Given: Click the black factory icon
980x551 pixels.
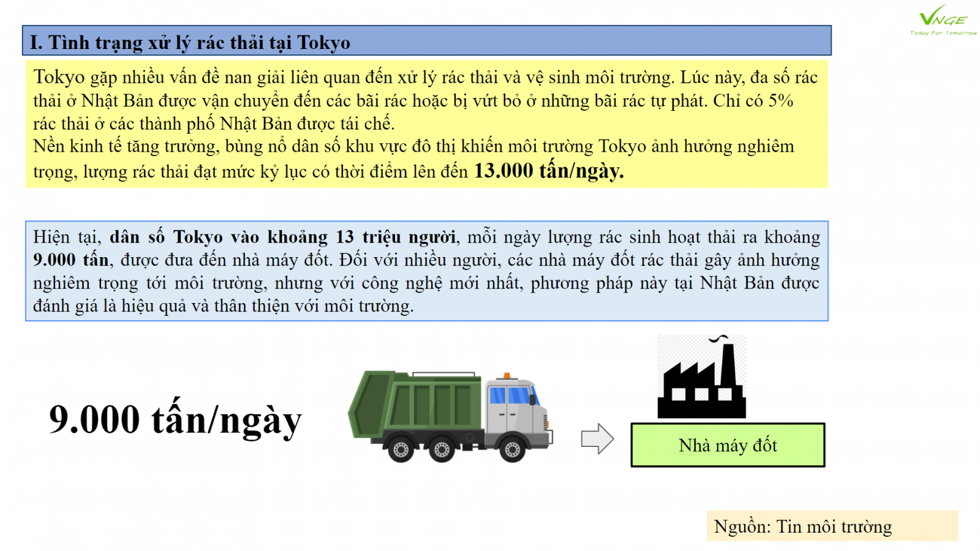Looking at the screenshot, I should click(x=701, y=377).
